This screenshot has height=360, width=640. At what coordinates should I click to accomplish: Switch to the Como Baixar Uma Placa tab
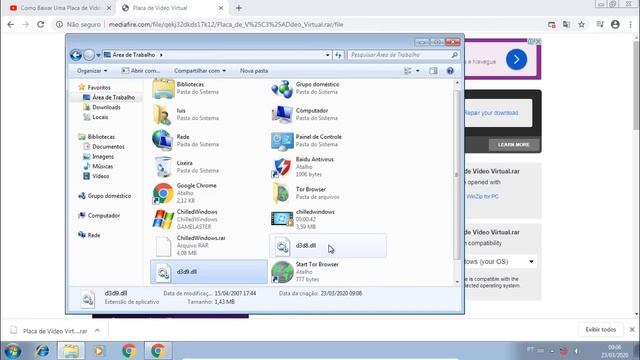click(60, 8)
